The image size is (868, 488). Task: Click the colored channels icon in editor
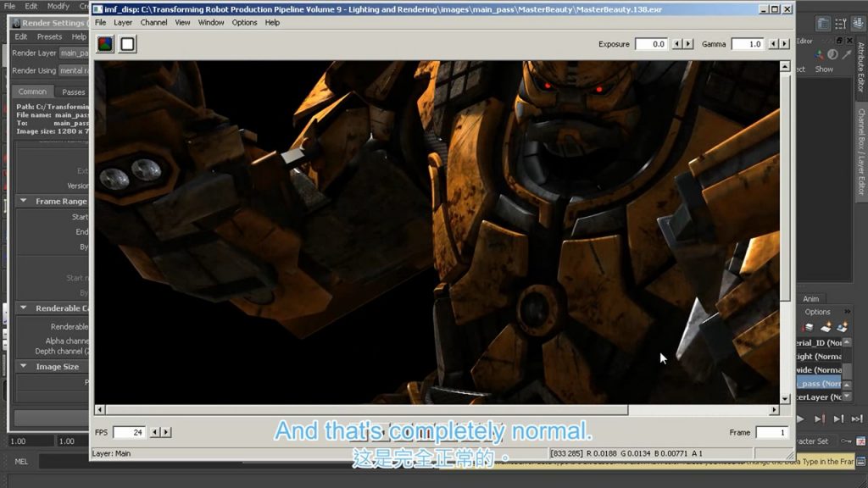click(818, 54)
